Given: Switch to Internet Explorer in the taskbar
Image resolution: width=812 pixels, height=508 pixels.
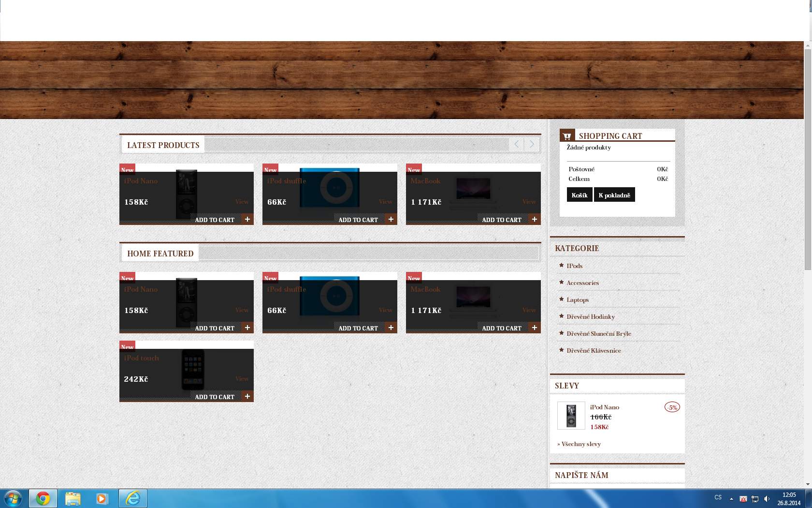Looking at the screenshot, I should (133, 498).
